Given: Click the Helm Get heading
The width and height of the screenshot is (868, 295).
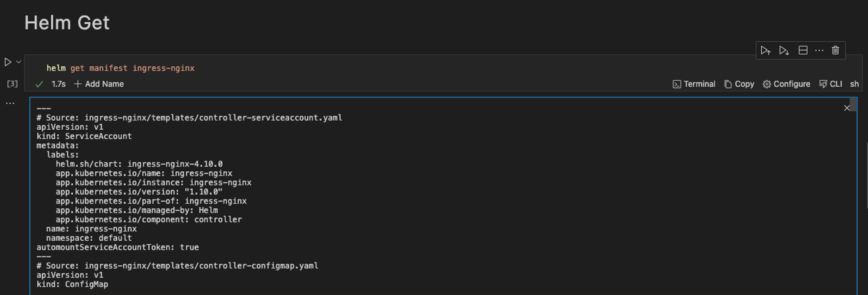Looking at the screenshot, I should coord(67,23).
